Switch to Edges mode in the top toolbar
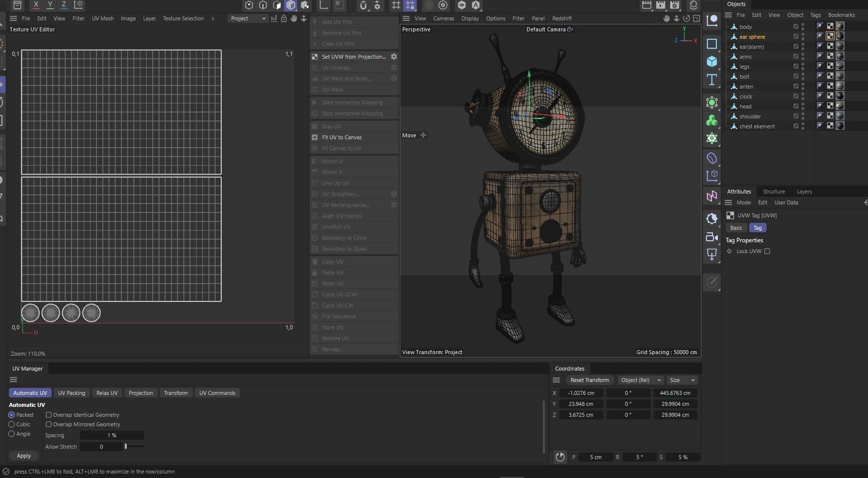The height and width of the screenshot is (478, 868). point(263,5)
